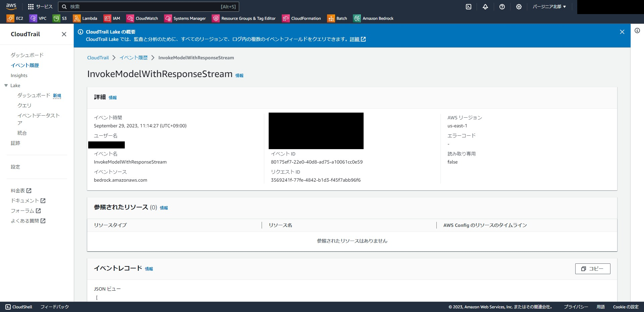This screenshot has height=312, width=644.
Task: Select the イベント ID value 80175ef7-22e0...
Action: [317, 162]
